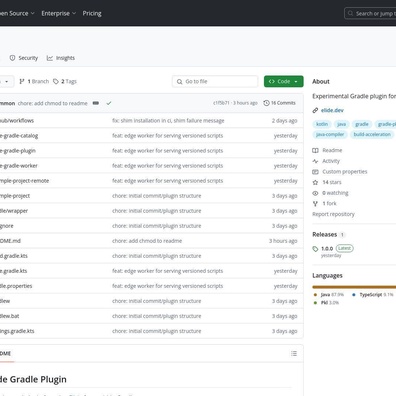Click the languages color bar
Image resolution: width=396 pixels, height=396 pixels.
point(354,287)
